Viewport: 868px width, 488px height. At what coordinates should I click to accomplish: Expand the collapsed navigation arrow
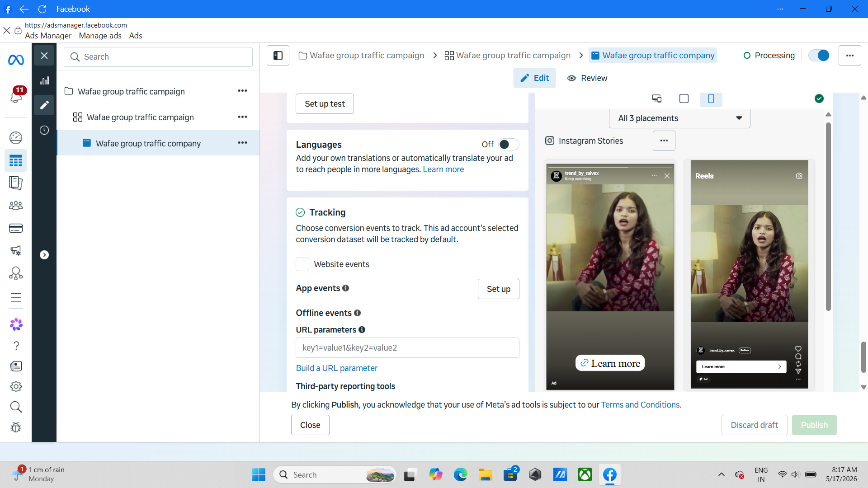pyautogui.click(x=44, y=255)
